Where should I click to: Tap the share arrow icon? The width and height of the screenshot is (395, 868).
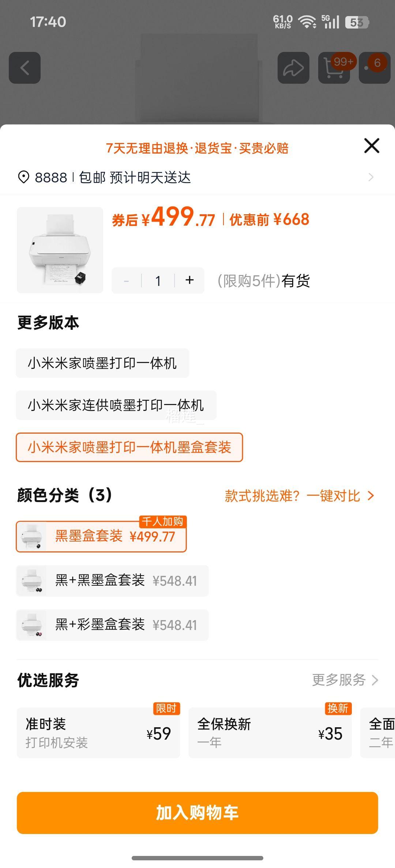tap(293, 68)
